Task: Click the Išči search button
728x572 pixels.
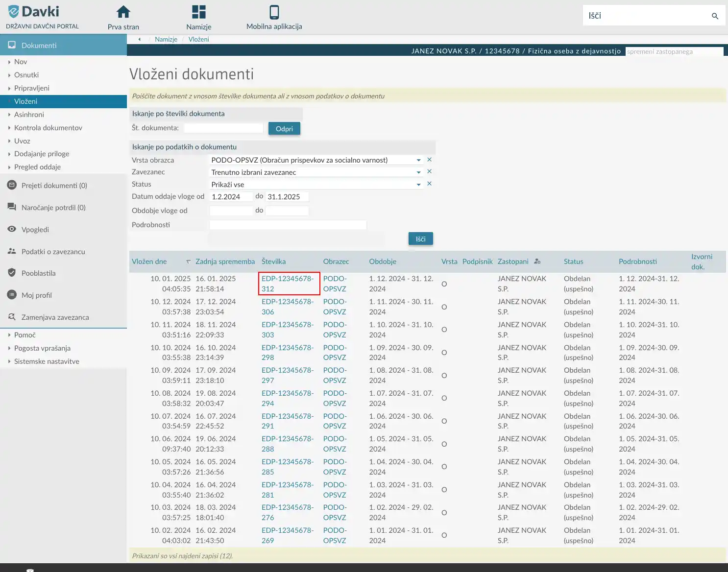Action: 420,239
